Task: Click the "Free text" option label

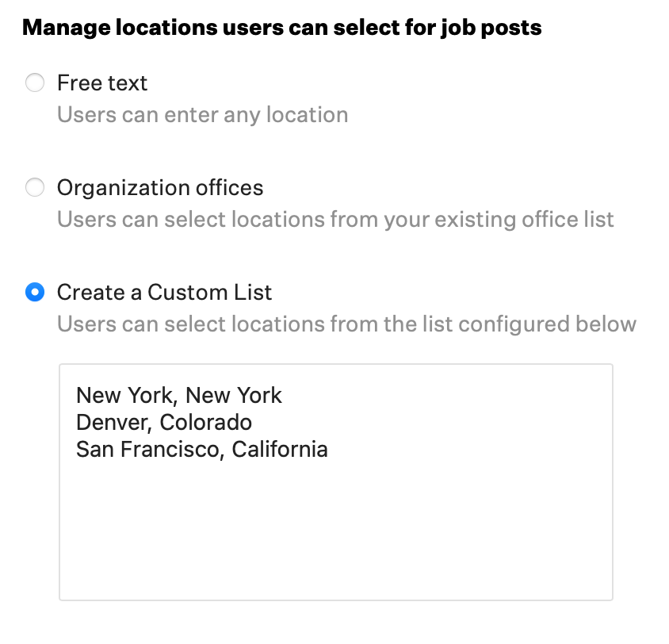Action: tap(102, 83)
